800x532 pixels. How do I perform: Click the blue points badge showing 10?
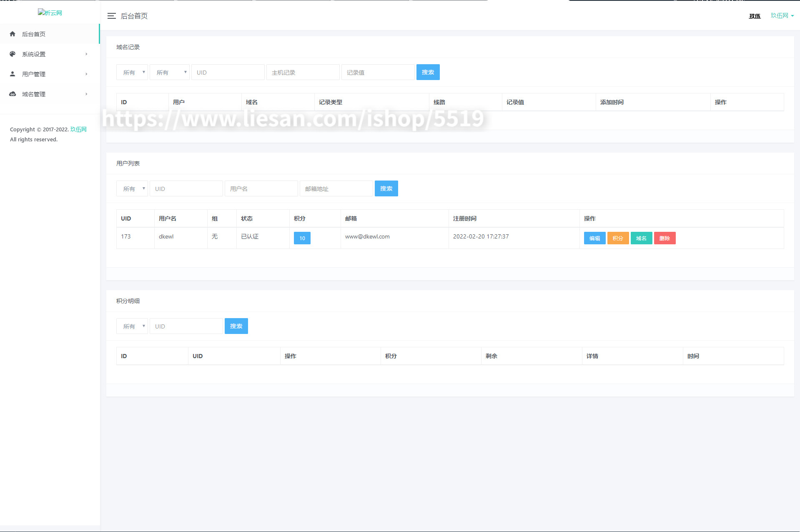(x=302, y=238)
